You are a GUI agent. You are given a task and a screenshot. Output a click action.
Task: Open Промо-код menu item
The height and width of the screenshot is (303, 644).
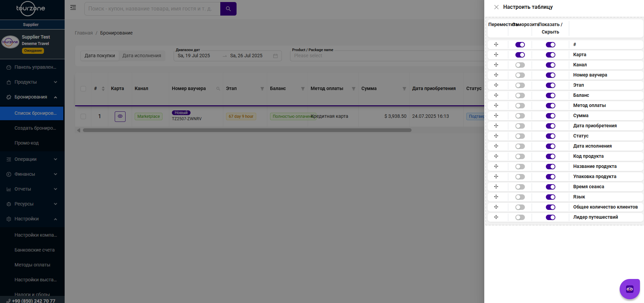[x=32, y=143]
